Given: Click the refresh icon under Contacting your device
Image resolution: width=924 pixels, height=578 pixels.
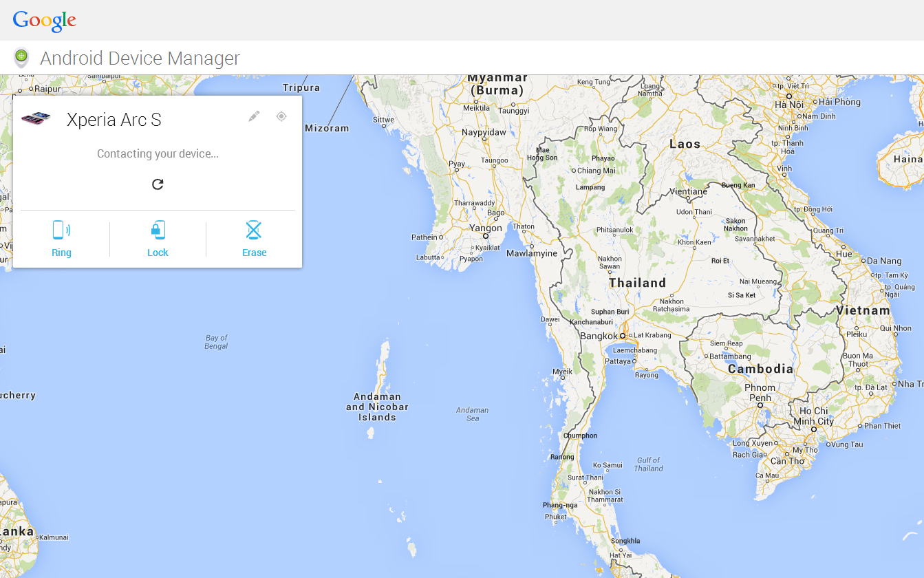Looking at the screenshot, I should (x=158, y=184).
